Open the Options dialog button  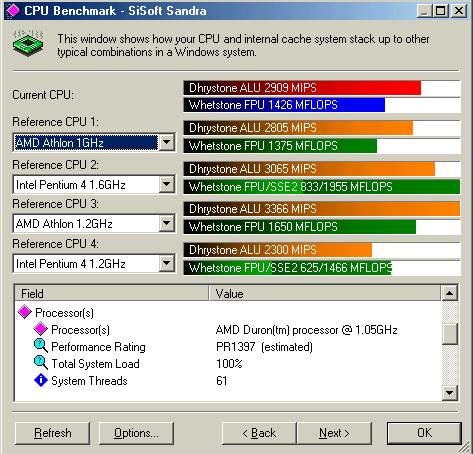[x=136, y=433]
